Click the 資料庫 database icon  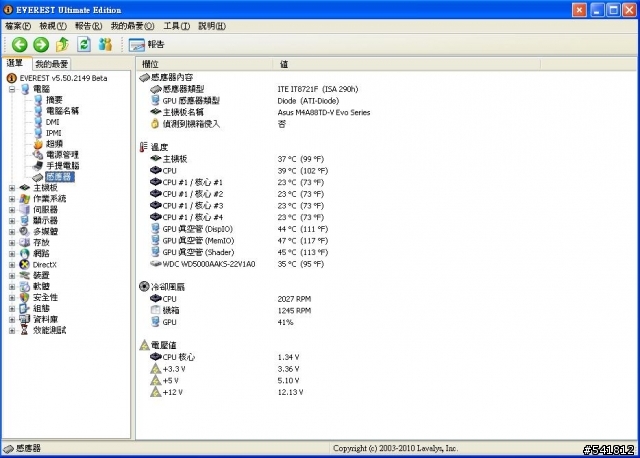point(24,320)
